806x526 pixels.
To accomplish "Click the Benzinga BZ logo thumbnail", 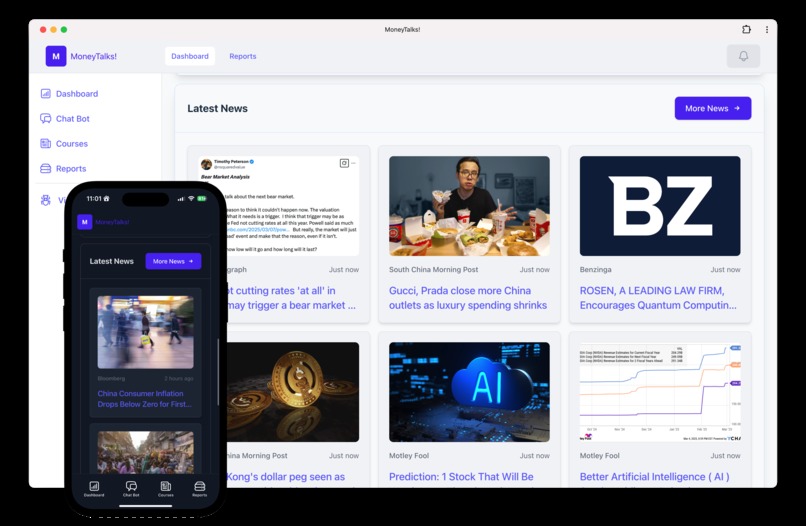I will point(660,206).
